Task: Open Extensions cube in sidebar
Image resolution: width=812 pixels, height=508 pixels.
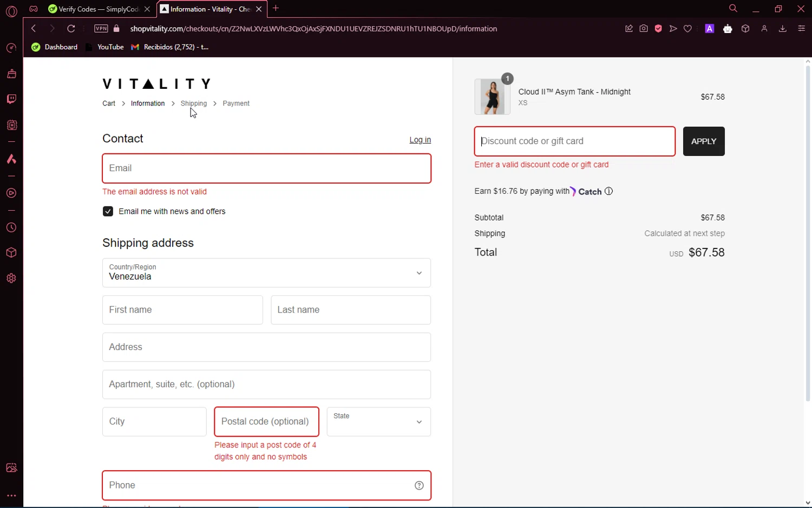Action: point(11,253)
